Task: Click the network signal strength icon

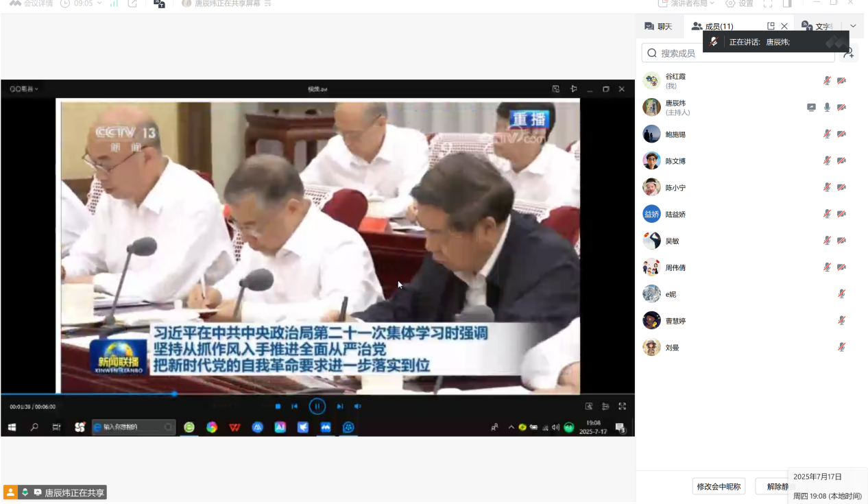Action: [x=114, y=3]
